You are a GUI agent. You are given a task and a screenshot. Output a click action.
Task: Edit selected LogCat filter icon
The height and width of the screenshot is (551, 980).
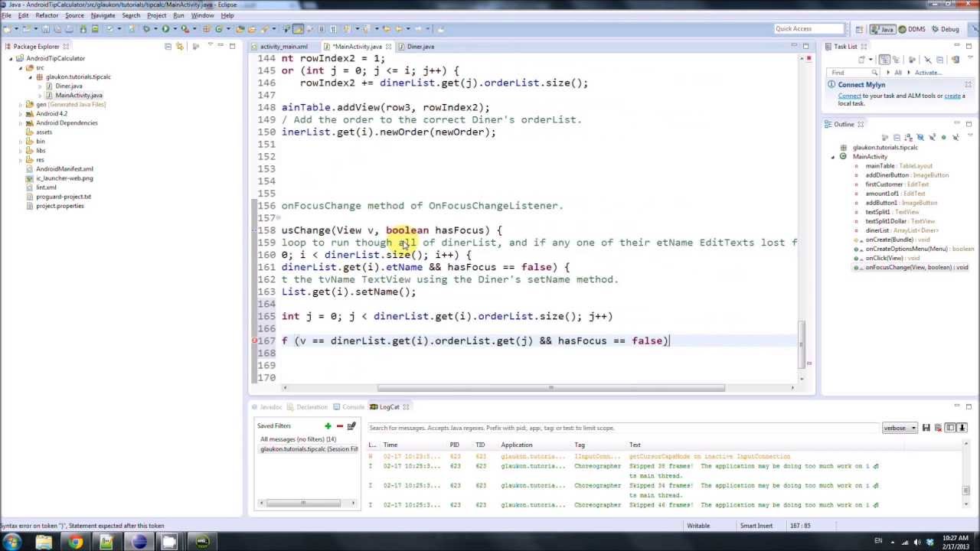pyautogui.click(x=351, y=426)
